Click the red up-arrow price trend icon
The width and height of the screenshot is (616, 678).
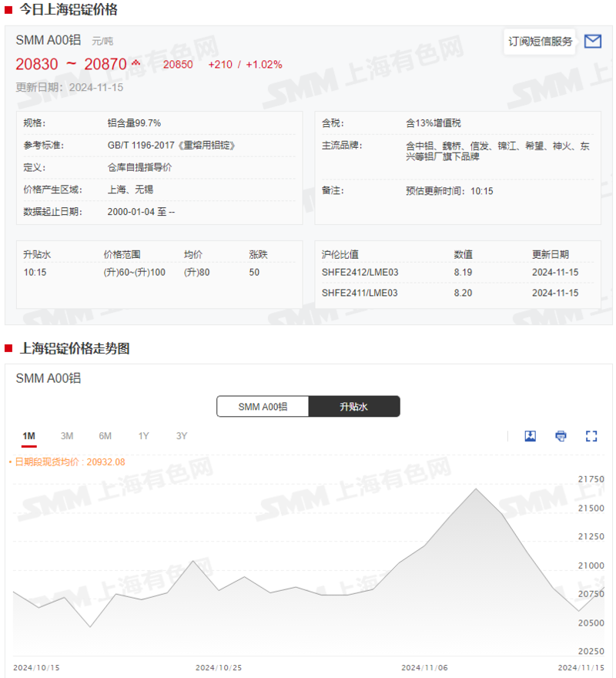(x=136, y=62)
